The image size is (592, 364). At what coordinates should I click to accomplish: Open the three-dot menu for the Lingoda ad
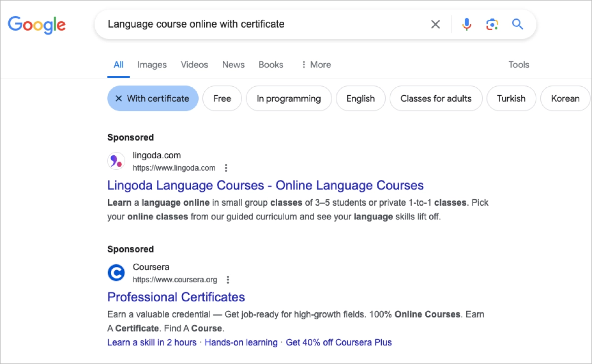pos(226,168)
